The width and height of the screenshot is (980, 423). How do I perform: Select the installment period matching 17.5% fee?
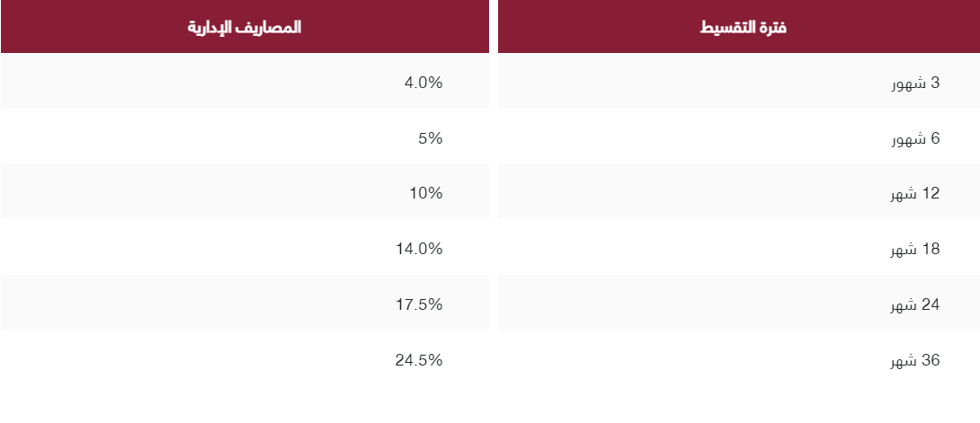[915, 305]
